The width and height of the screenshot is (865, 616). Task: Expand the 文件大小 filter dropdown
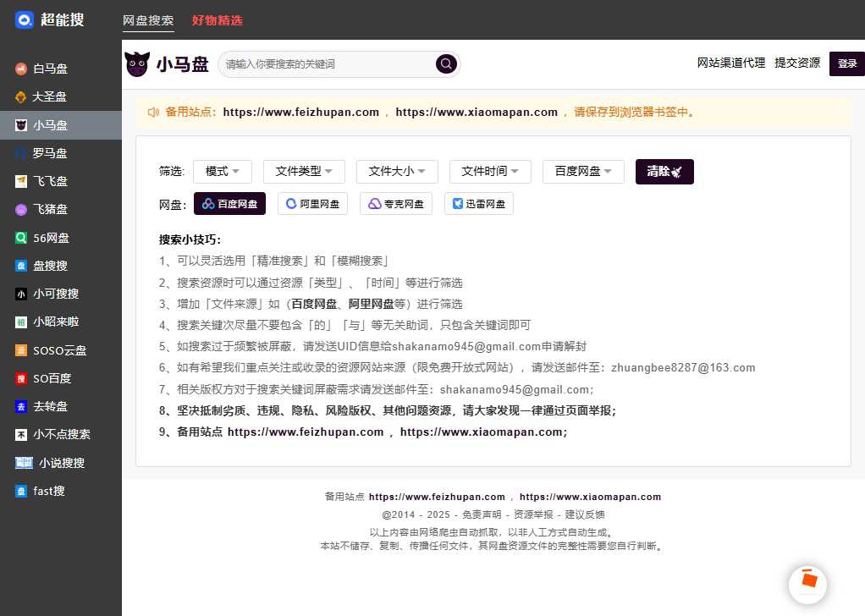pyautogui.click(x=396, y=171)
